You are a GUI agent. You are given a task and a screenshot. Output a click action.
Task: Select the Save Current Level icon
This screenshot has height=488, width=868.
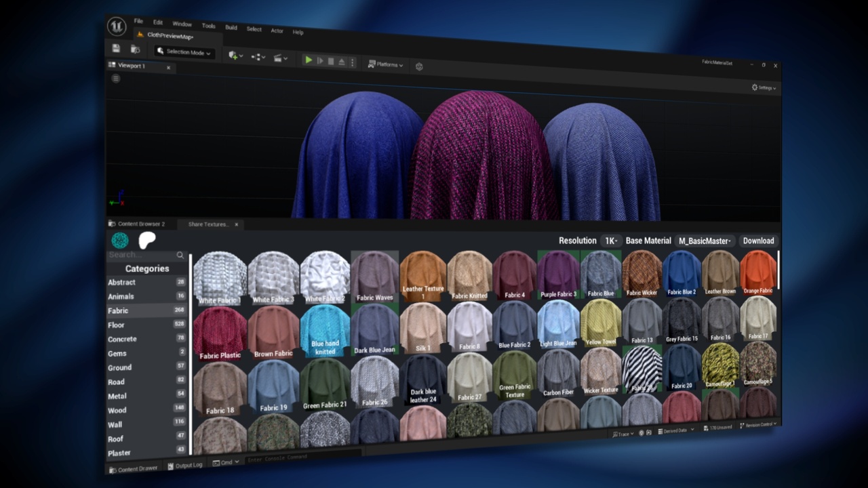(x=116, y=49)
